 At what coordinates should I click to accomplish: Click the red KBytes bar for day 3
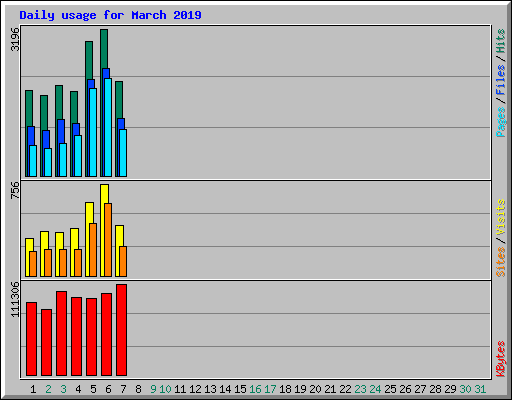[x=61, y=333]
